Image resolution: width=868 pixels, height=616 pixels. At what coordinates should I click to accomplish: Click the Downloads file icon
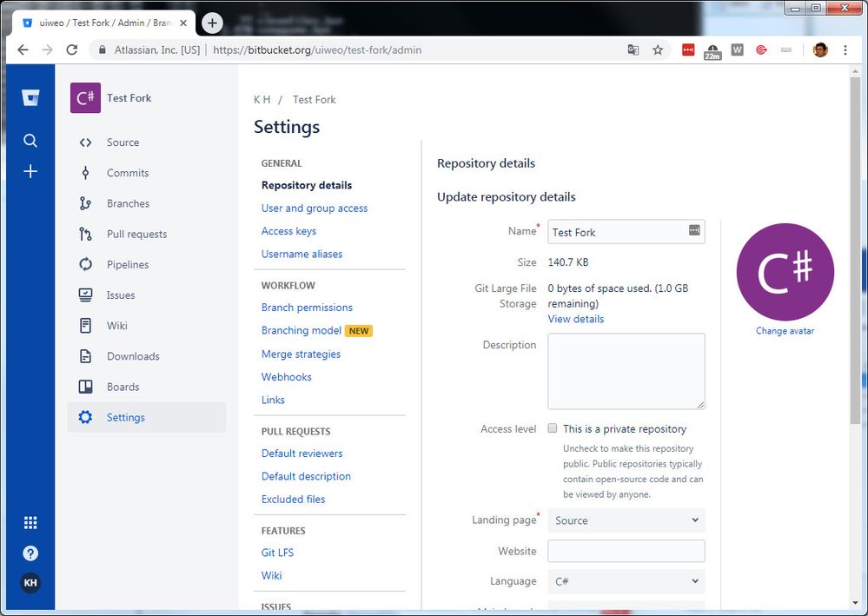pyautogui.click(x=85, y=356)
